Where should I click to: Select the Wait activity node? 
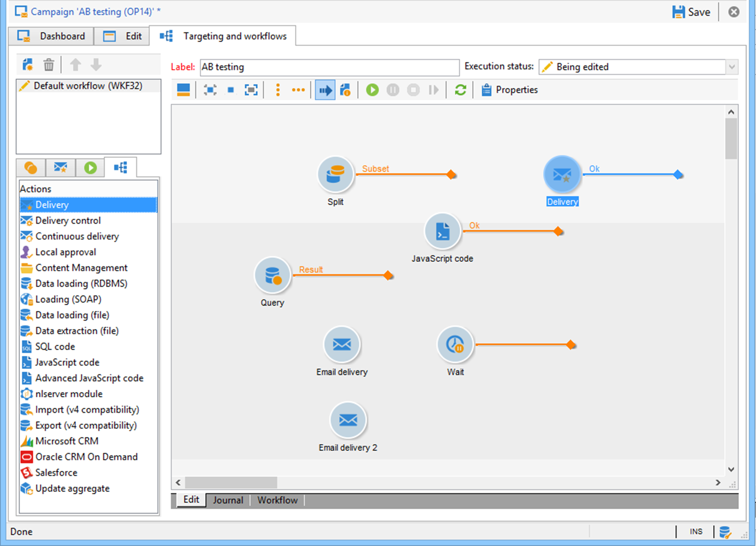click(x=455, y=345)
